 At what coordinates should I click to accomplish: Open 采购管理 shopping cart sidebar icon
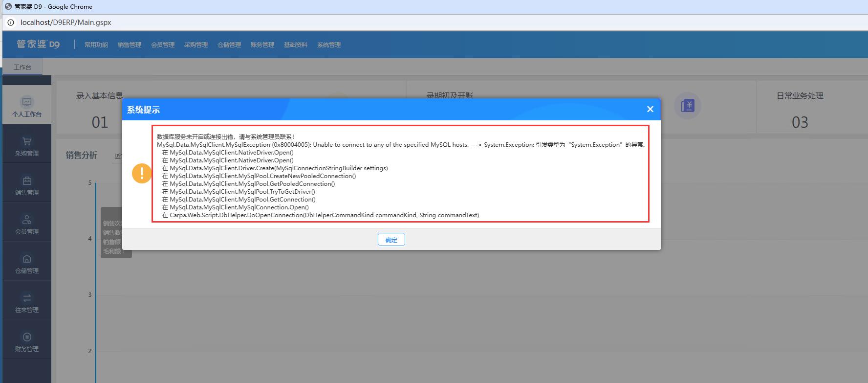pyautogui.click(x=27, y=142)
